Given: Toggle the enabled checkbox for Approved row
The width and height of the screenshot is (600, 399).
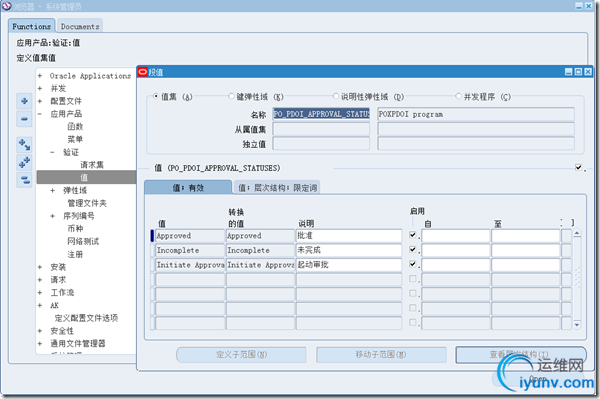Looking at the screenshot, I should (x=412, y=235).
